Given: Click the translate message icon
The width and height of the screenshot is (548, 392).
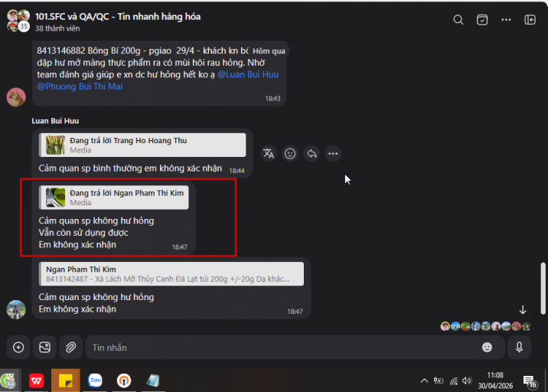Looking at the screenshot, I should (269, 154).
